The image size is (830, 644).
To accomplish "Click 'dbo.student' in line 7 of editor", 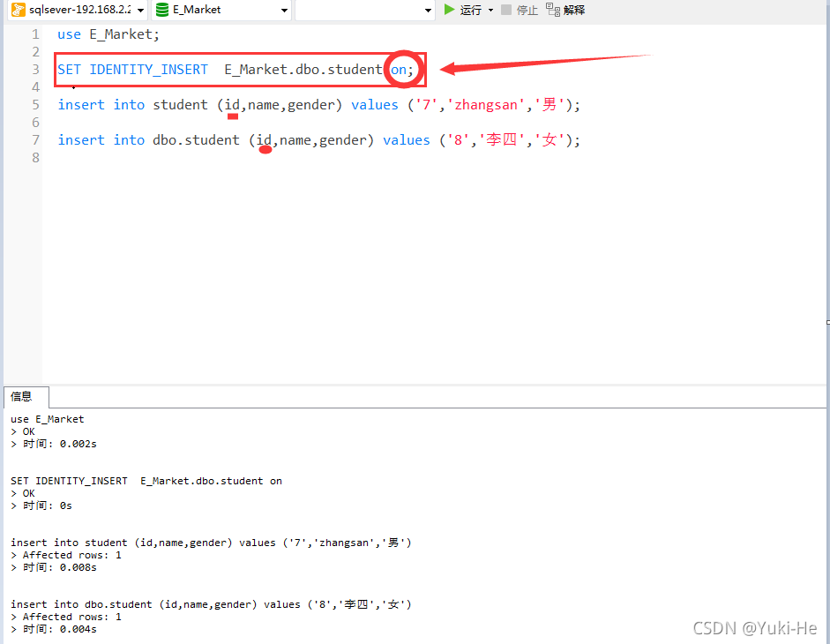I will click(196, 140).
